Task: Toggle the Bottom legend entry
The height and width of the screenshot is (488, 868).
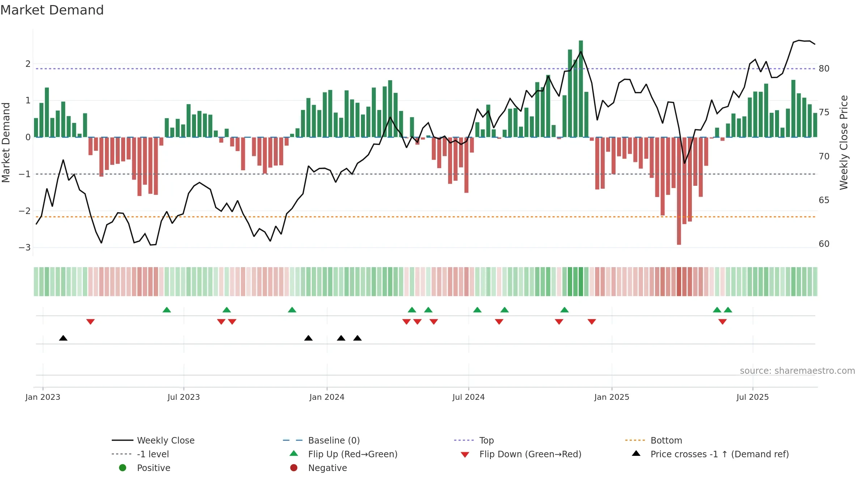Action: [654, 440]
